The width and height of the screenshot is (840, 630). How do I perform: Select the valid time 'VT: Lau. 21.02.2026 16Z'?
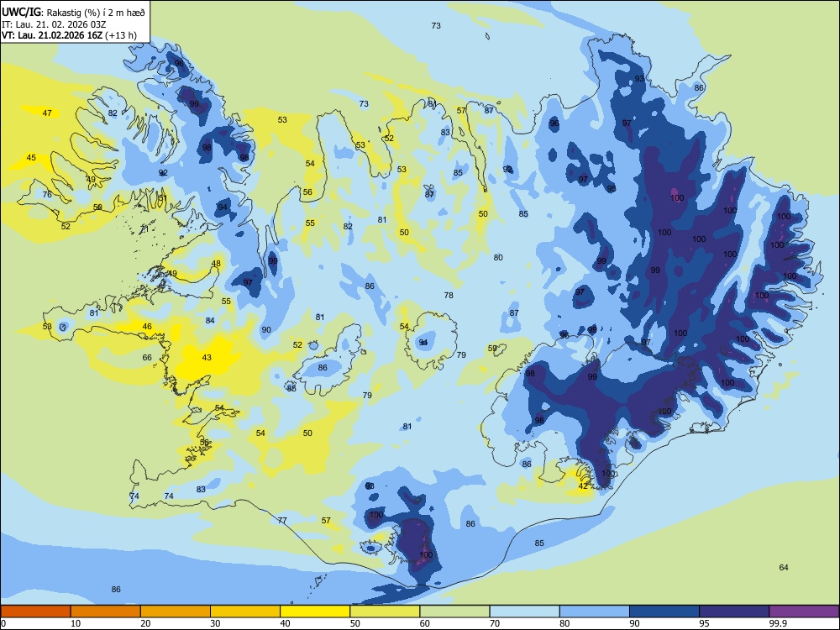pyautogui.click(x=52, y=35)
